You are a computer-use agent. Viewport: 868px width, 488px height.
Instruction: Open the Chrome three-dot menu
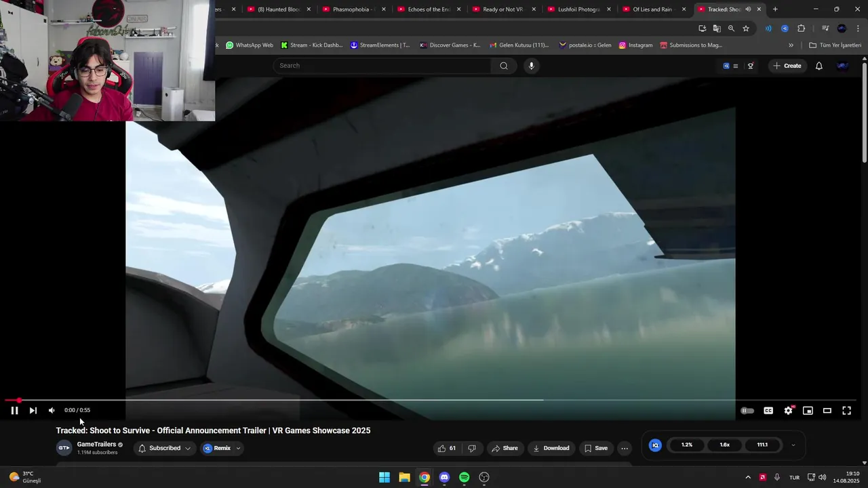pyautogui.click(x=858, y=28)
